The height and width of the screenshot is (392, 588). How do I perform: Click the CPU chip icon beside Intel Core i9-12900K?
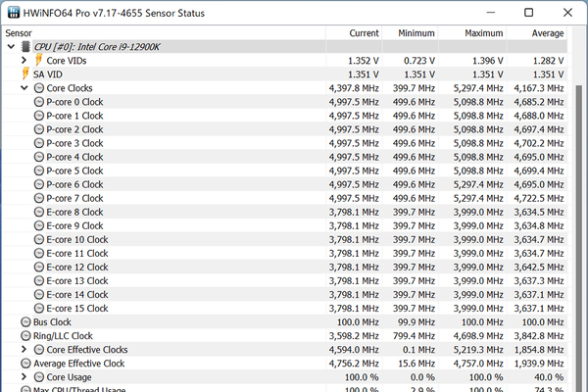click(25, 46)
